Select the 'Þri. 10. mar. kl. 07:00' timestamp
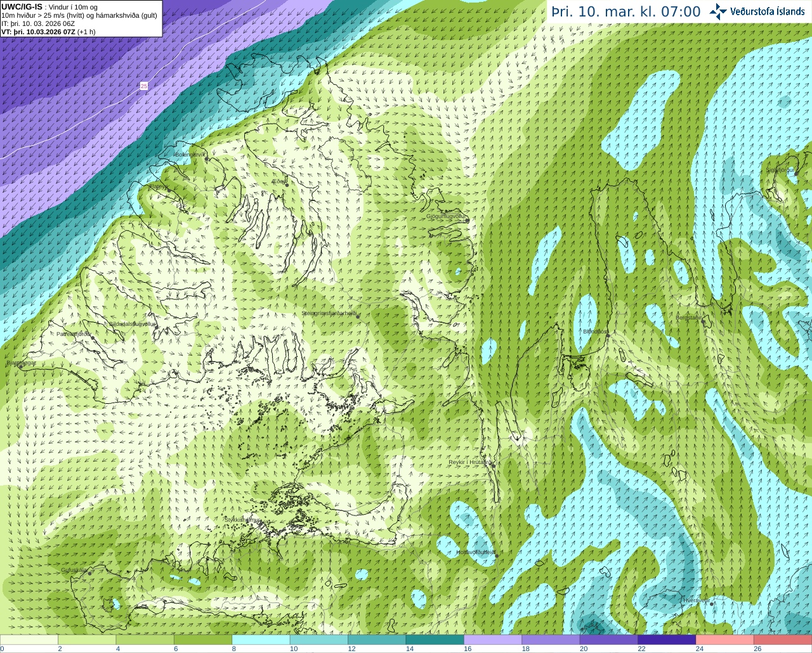Image resolution: width=812 pixels, height=653 pixels. pos(626,12)
